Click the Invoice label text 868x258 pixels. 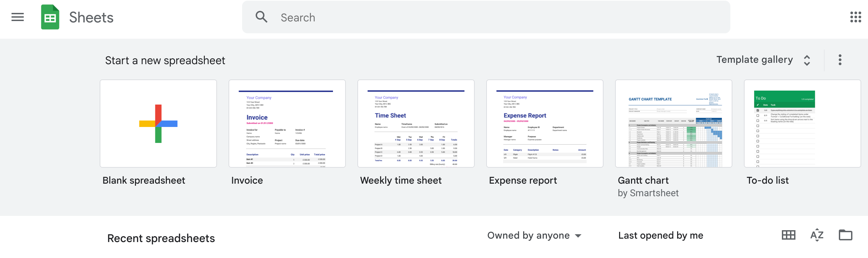tap(247, 180)
